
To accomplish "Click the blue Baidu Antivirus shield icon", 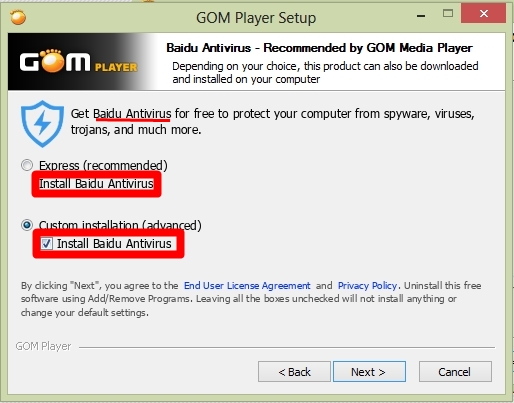I will click(42, 124).
